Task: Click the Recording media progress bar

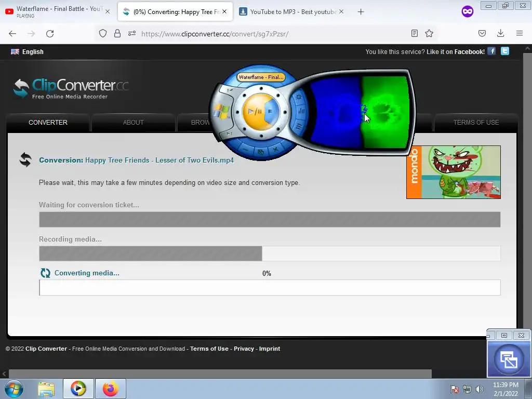Action: 270,254
